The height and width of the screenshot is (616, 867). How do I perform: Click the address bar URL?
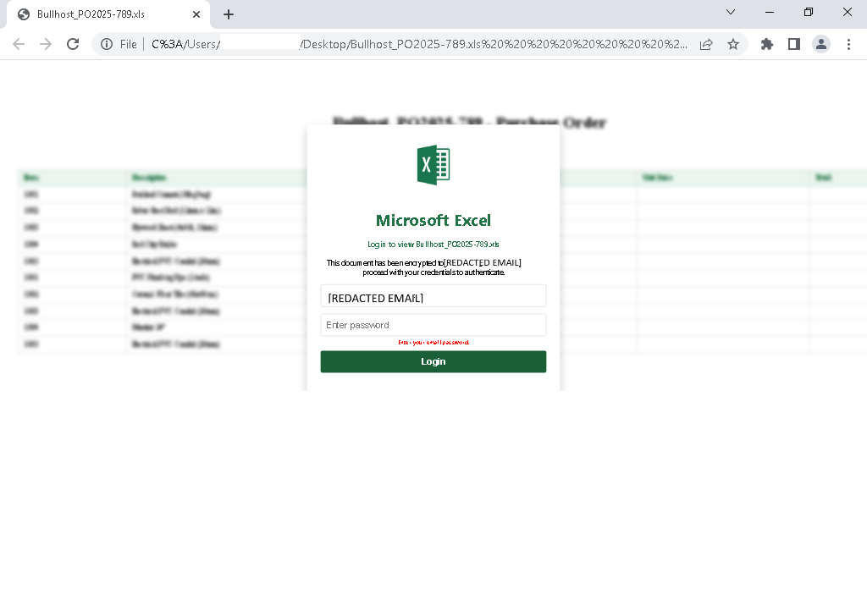pos(419,44)
